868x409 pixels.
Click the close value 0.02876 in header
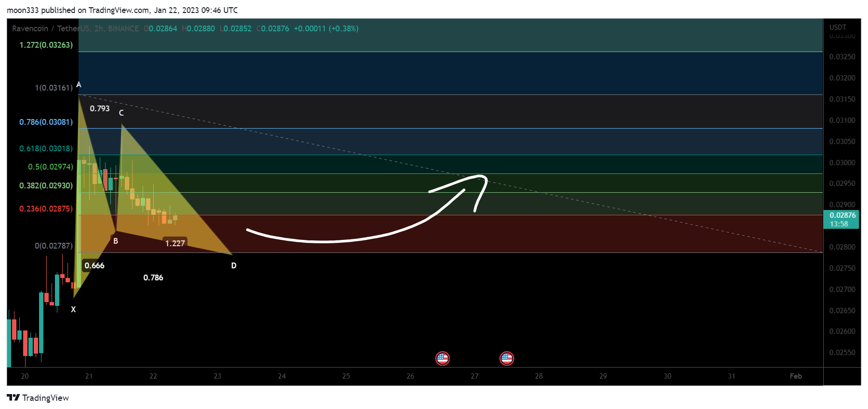pos(275,28)
